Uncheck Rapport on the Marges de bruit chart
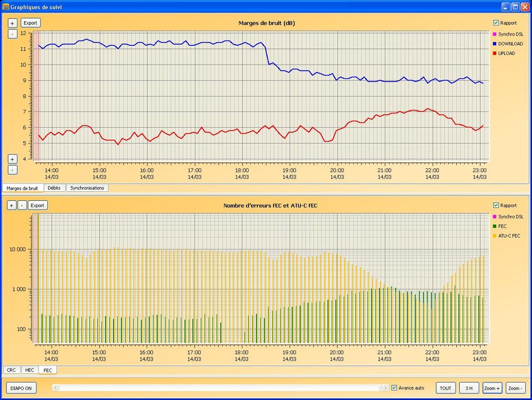The image size is (532, 400). coord(496,23)
